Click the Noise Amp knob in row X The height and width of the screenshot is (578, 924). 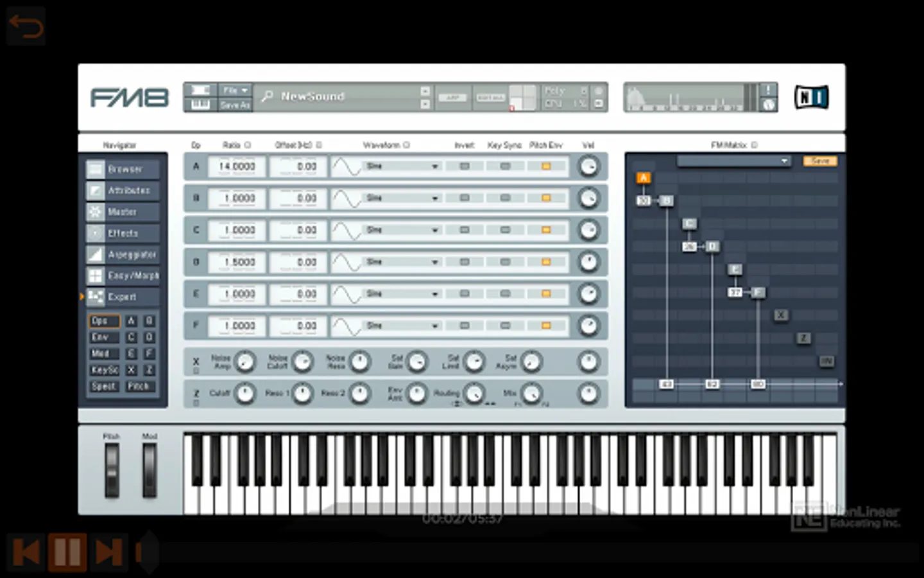tap(244, 362)
